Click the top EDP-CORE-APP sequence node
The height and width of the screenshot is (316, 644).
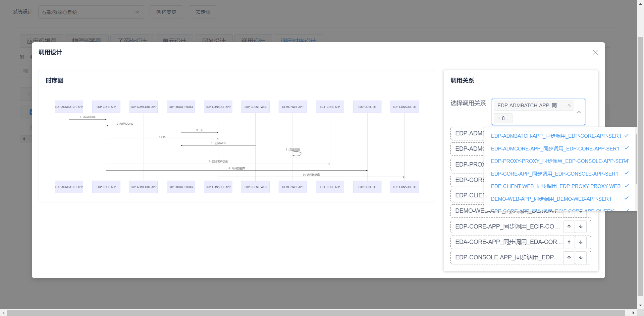106,107
